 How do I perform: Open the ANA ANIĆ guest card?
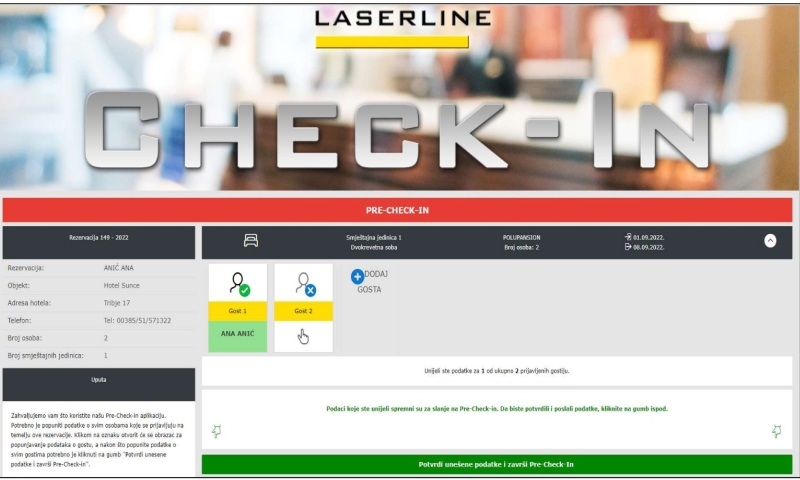(x=237, y=336)
